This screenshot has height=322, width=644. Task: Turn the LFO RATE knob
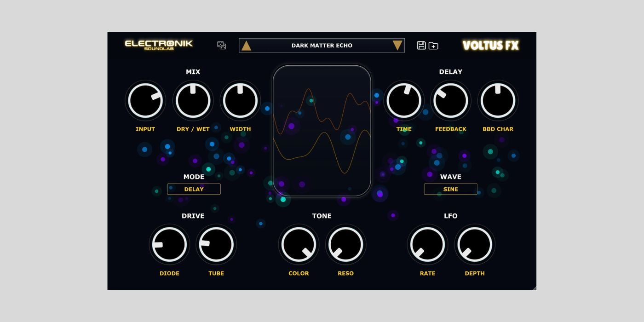point(427,245)
